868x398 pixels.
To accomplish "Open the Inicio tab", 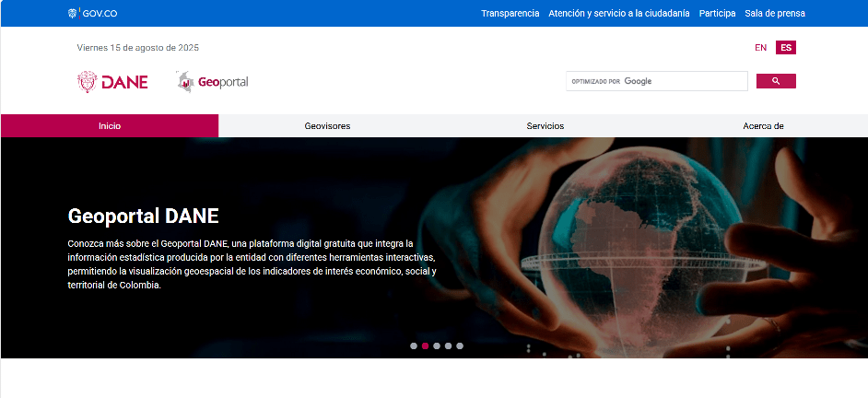I will pos(110,126).
